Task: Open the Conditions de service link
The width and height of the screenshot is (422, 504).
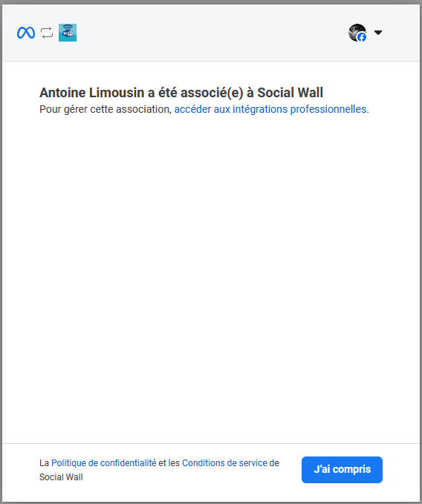Action: tap(224, 463)
